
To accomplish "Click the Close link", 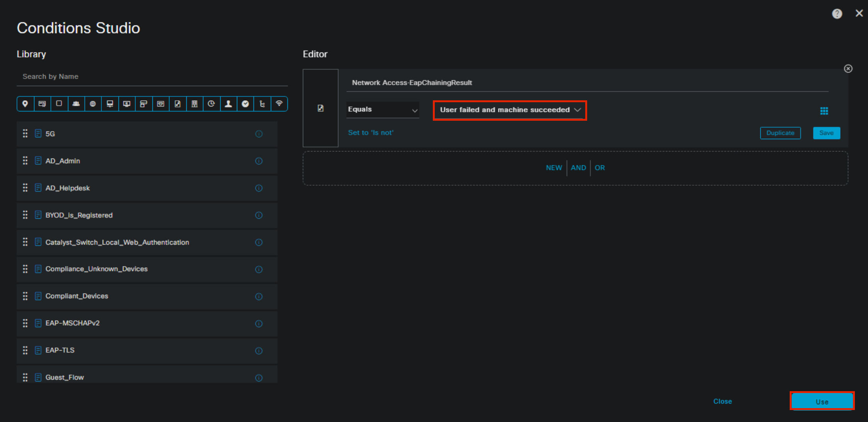I will [x=723, y=401].
